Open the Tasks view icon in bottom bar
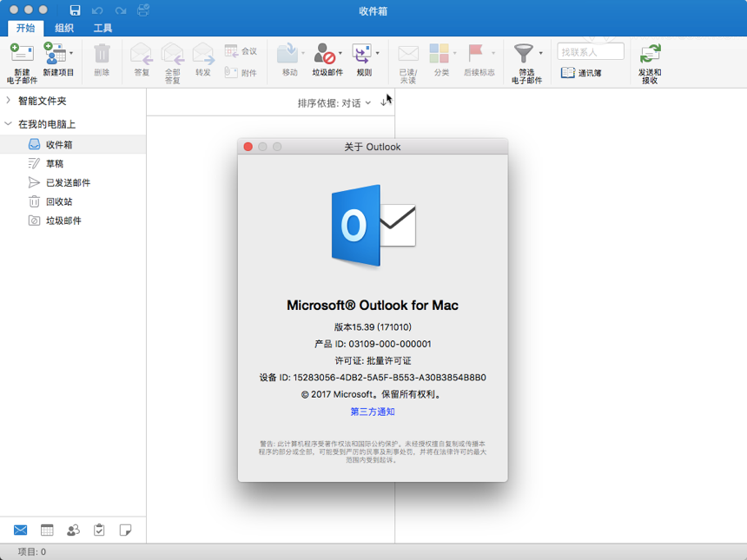 (99, 530)
